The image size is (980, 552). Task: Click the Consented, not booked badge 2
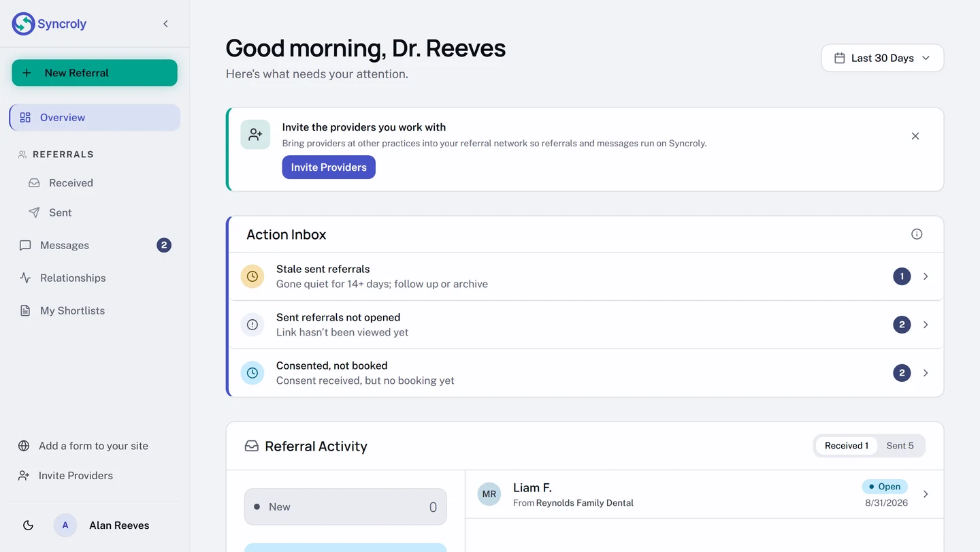(x=902, y=373)
